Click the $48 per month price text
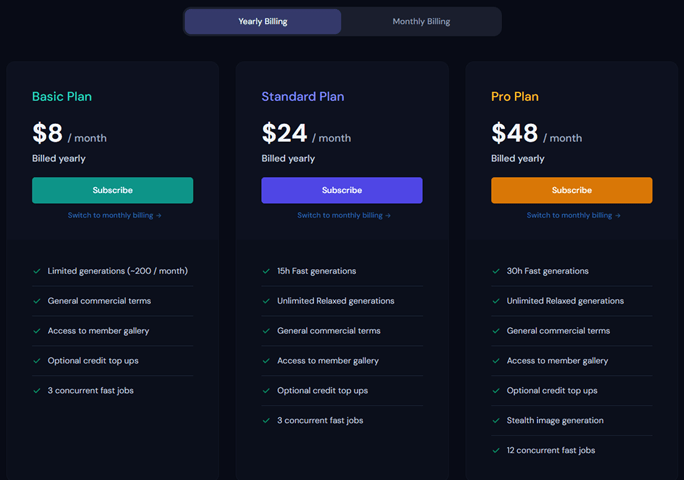 coord(537,133)
